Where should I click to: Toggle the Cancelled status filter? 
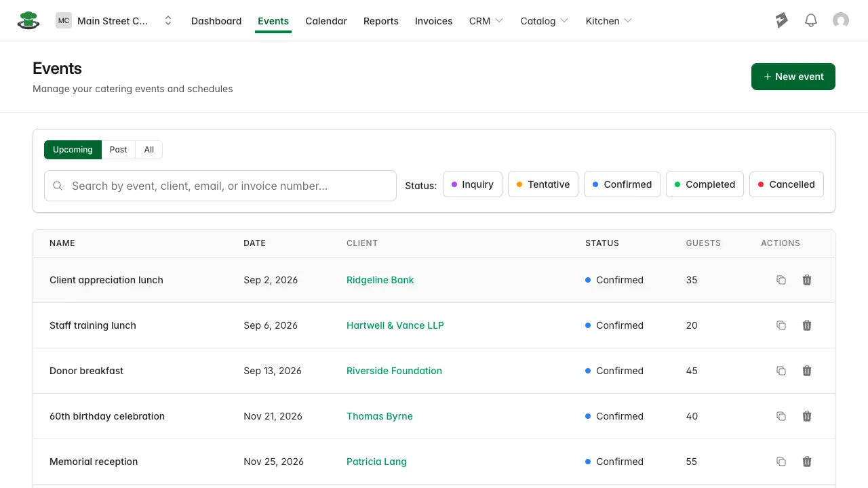(x=787, y=184)
